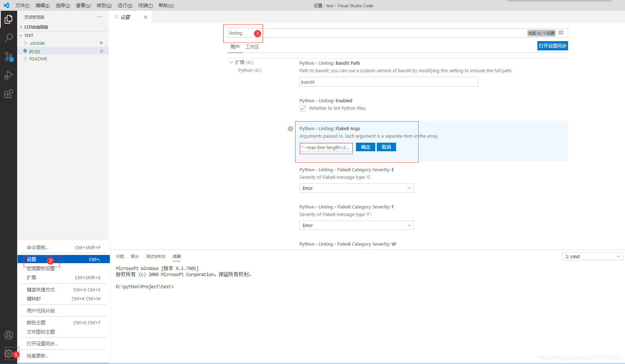The image size is (625, 364).
Task: Switch to the 工作区 settings tab
Action: coord(252,47)
